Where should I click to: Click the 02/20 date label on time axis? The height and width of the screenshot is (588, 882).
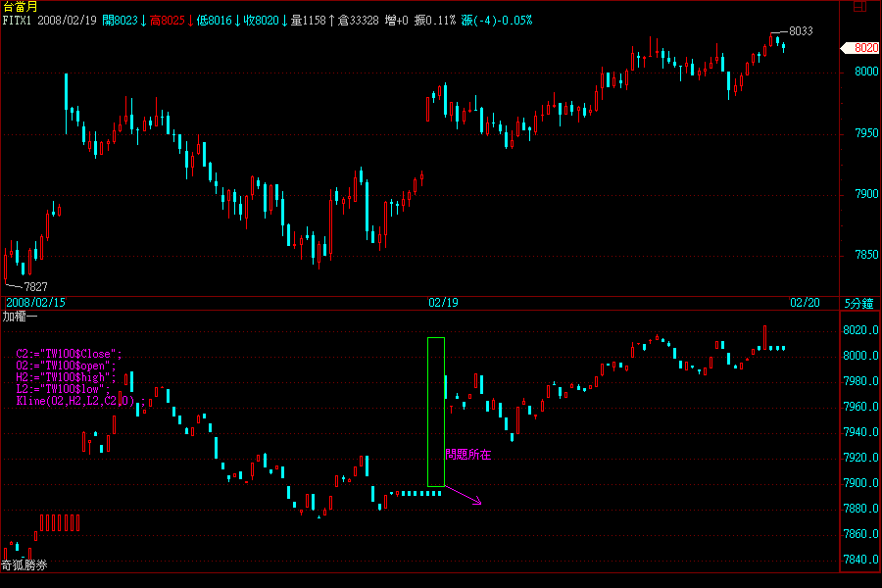tap(805, 303)
